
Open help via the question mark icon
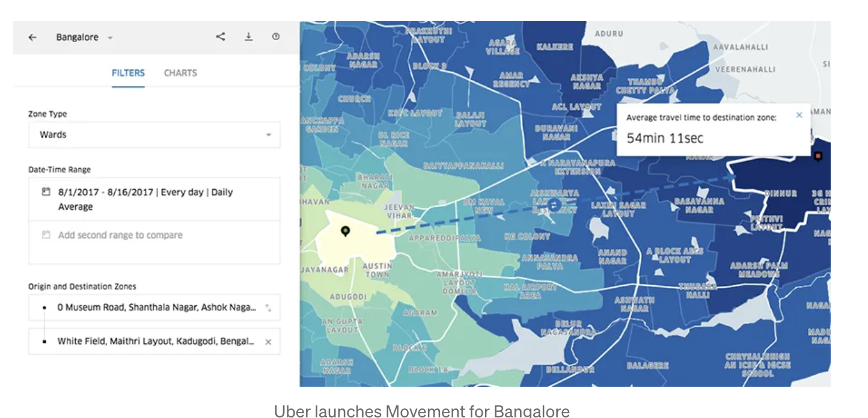(276, 36)
